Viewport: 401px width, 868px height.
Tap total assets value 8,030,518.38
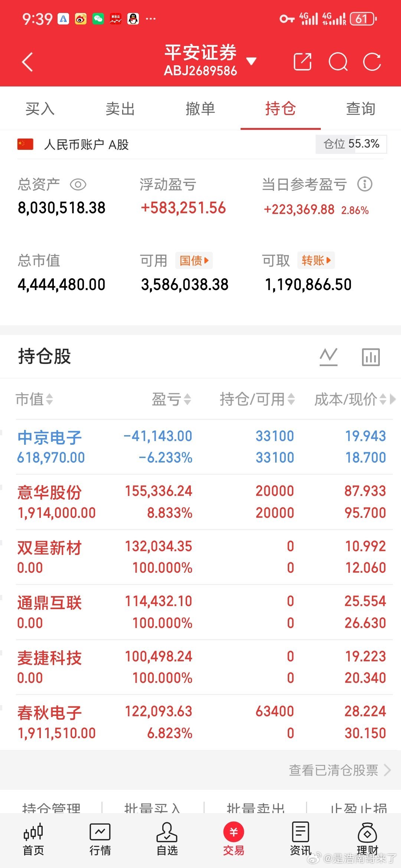tap(62, 208)
